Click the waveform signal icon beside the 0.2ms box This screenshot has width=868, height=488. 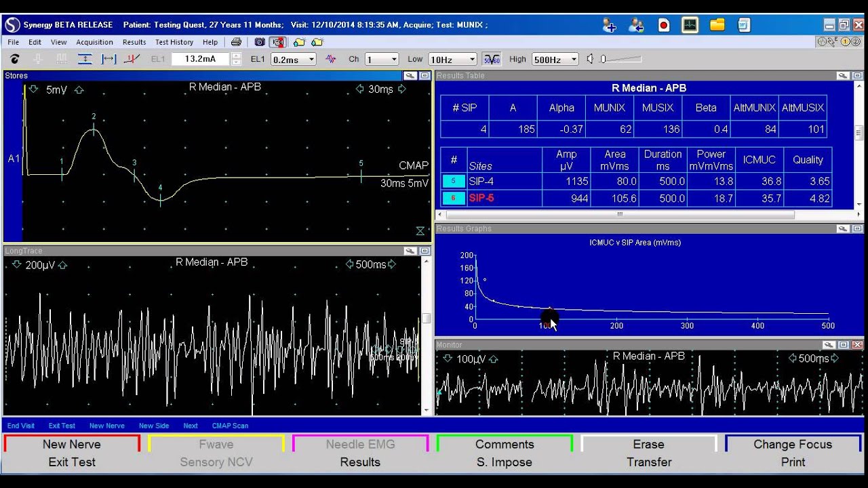pyautogui.click(x=331, y=59)
